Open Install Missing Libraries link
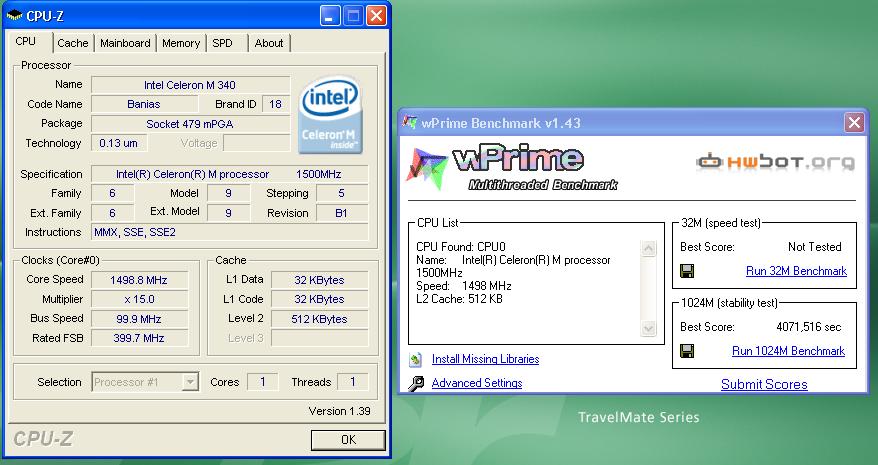The image size is (878, 465). click(x=485, y=359)
